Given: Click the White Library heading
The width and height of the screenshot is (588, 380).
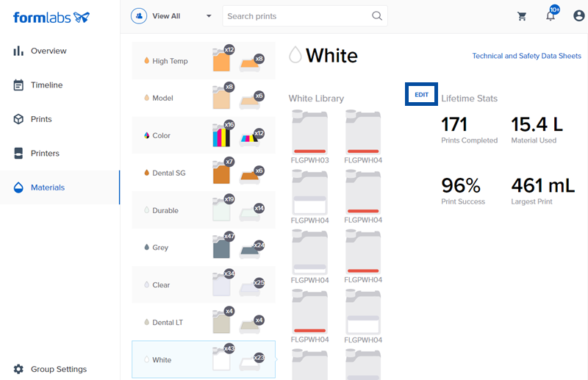Looking at the screenshot, I should tap(316, 98).
